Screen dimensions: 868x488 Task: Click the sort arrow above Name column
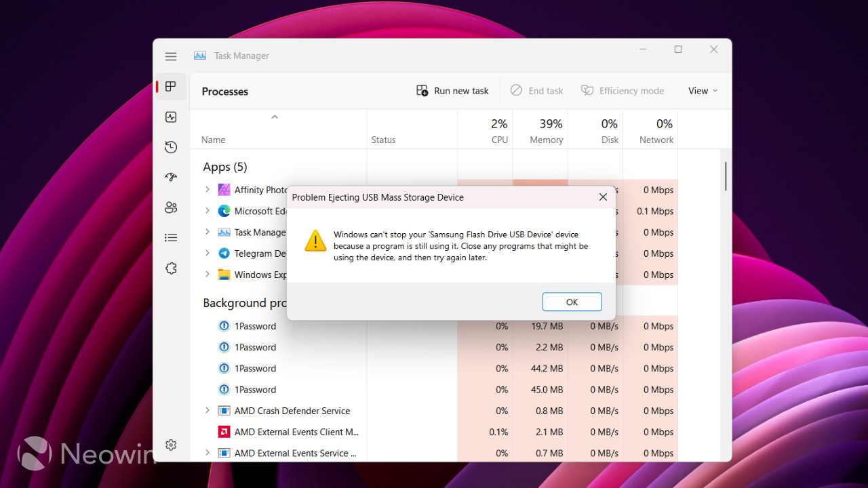pos(275,117)
